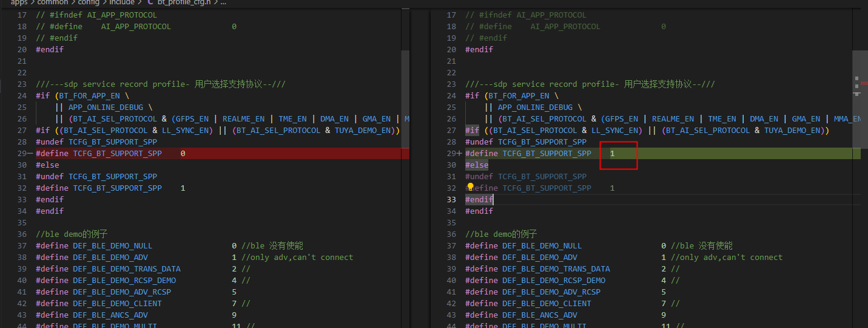Screen dimensions: 868x328
Task: Click 'GFPS_EN' in the original pane line 26
Action: coord(192,119)
